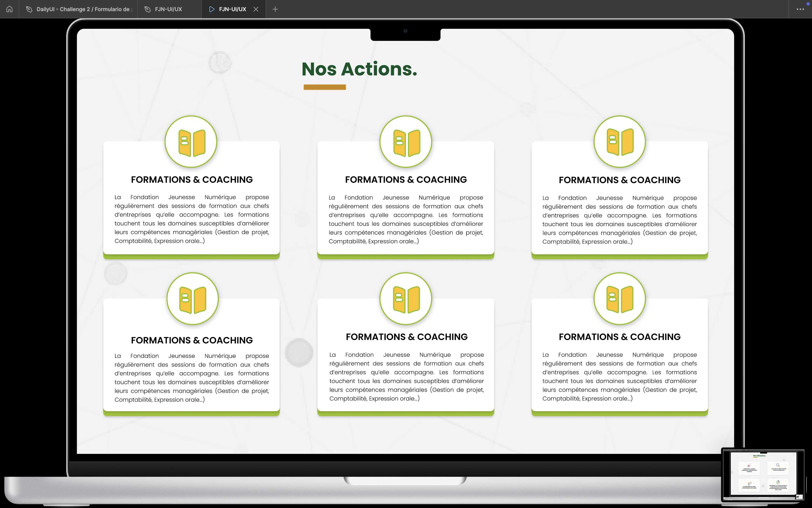The width and height of the screenshot is (812, 508).
Task: Open the three-dots more options menu
Action: [800, 9]
